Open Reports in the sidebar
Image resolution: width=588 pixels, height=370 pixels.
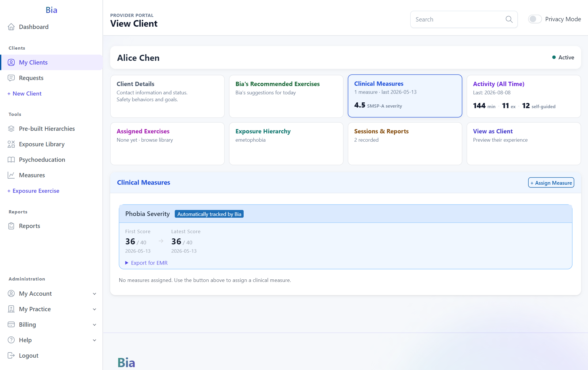(x=52, y=226)
